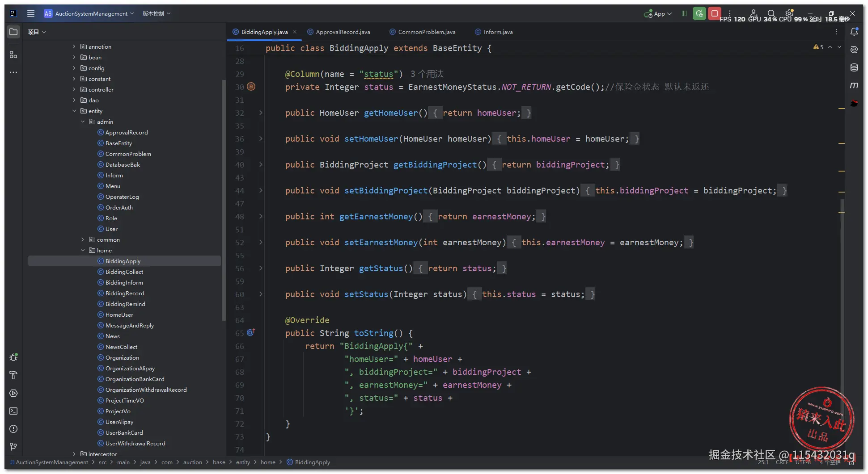This screenshot has height=474, width=868.
Task: Open the ProjectTimeVO class file
Action: click(124, 400)
